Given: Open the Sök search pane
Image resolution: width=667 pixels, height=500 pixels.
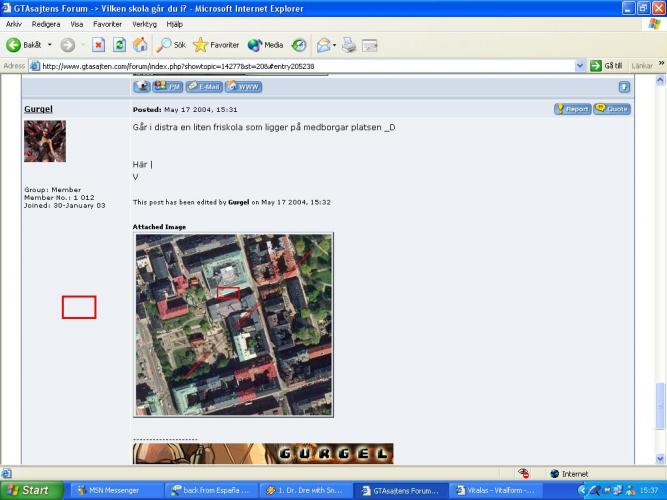Looking at the screenshot, I should coord(171,45).
